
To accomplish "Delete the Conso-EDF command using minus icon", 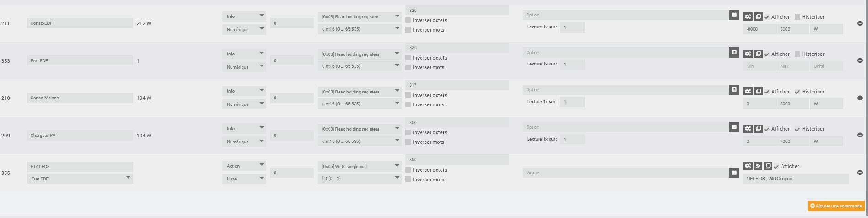I will pos(860,23).
